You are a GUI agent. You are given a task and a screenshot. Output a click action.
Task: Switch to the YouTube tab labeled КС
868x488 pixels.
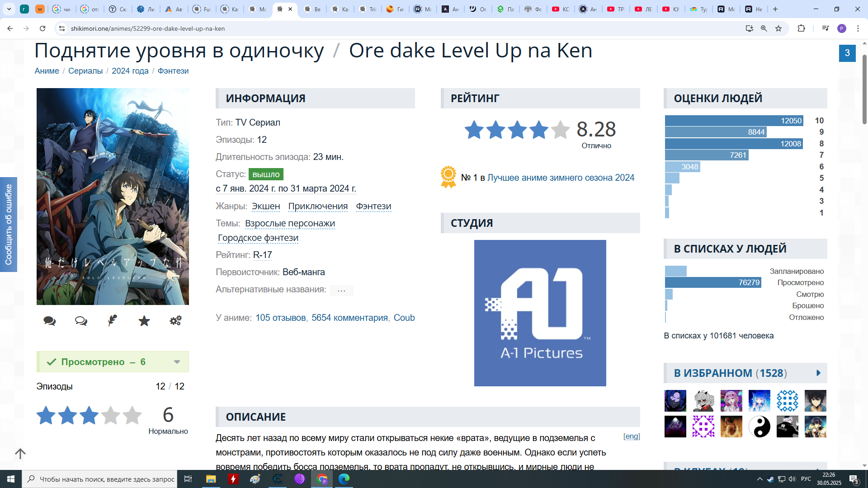point(561,9)
